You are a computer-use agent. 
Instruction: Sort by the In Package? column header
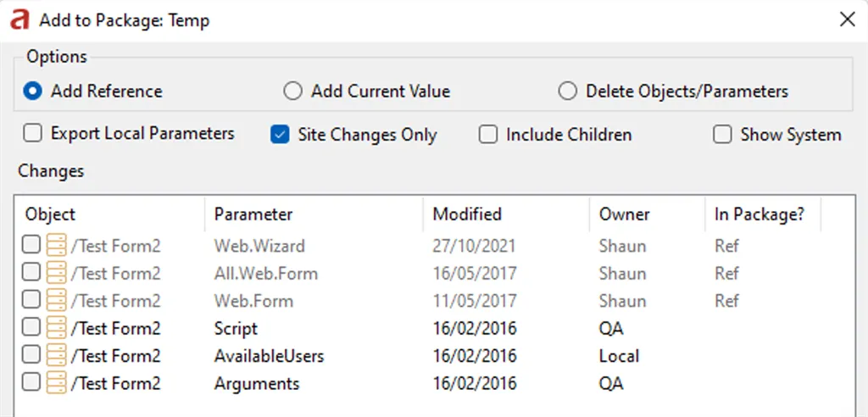tap(759, 214)
